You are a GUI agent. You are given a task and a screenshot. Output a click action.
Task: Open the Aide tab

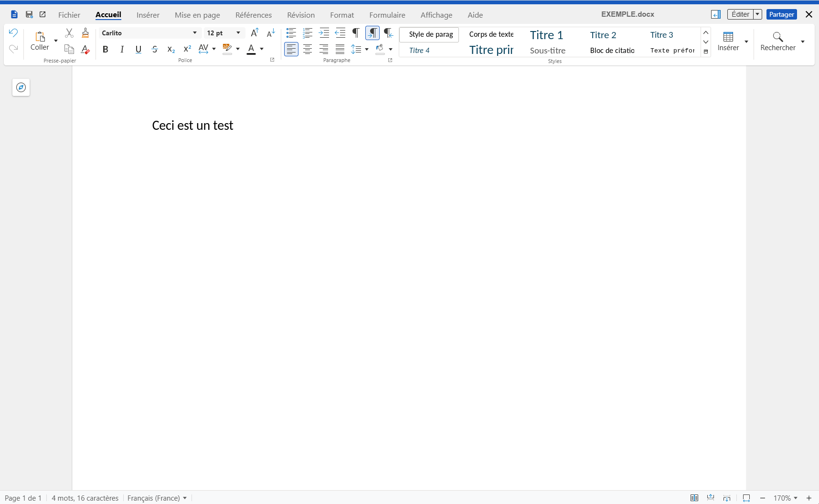(x=475, y=15)
